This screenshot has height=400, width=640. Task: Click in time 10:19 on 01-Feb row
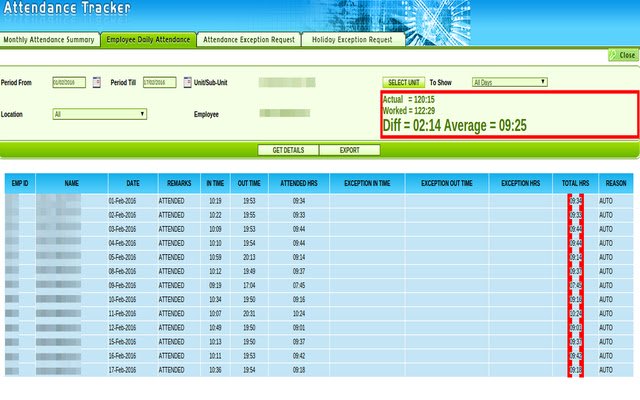click(x=215, y=201)
